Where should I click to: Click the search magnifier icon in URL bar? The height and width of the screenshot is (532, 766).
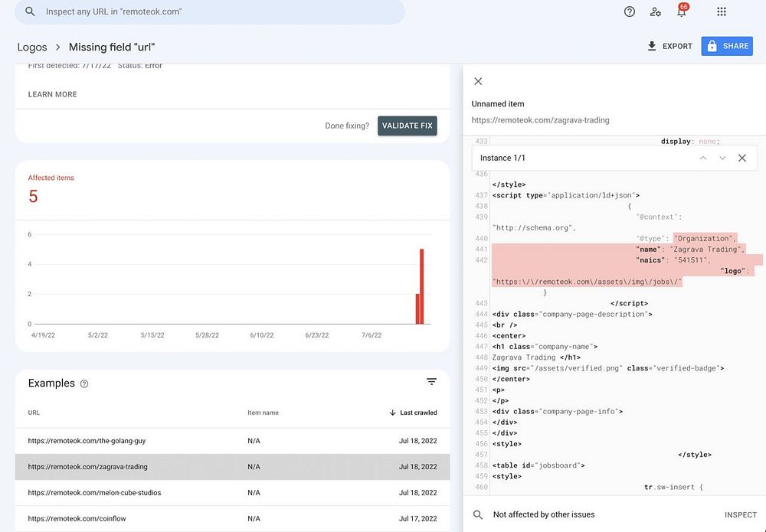point(30,11)
